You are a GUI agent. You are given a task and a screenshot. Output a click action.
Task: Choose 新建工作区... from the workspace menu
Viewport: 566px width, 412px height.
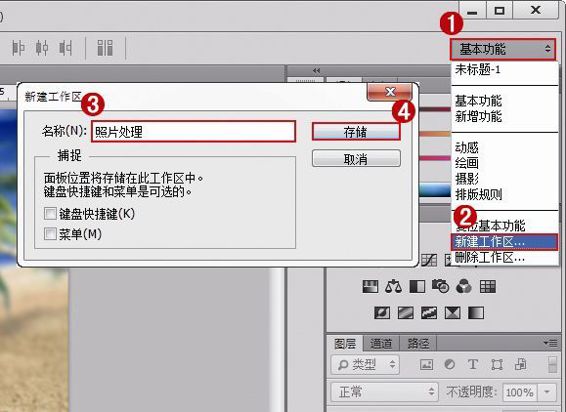pos(504,242)
